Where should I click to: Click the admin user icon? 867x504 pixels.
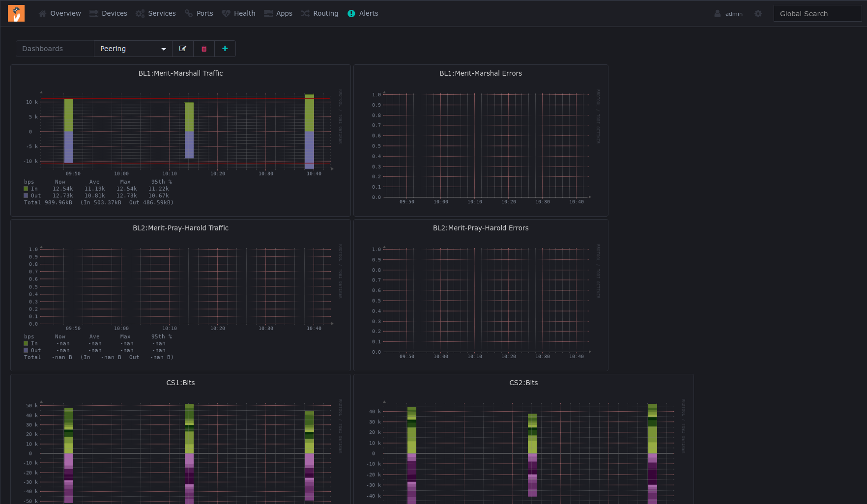pyautogui.click(x=718, y=14)
